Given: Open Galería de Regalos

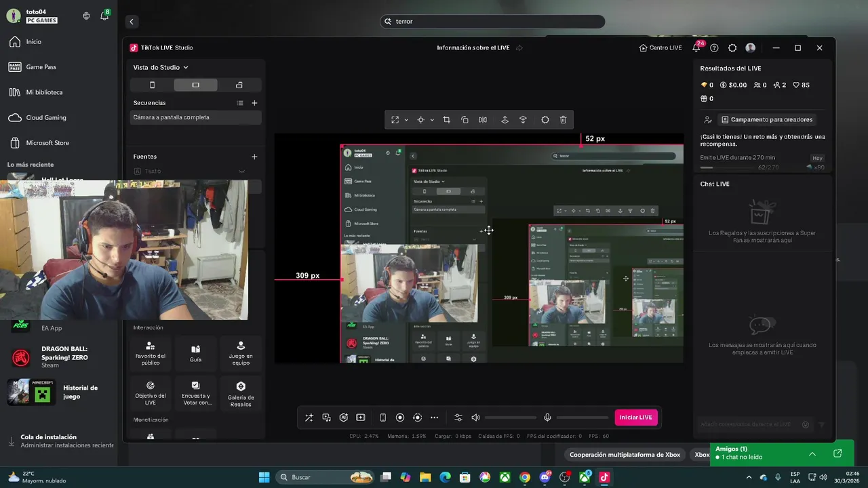Looking at the screenshot, I should pos(241,392).
